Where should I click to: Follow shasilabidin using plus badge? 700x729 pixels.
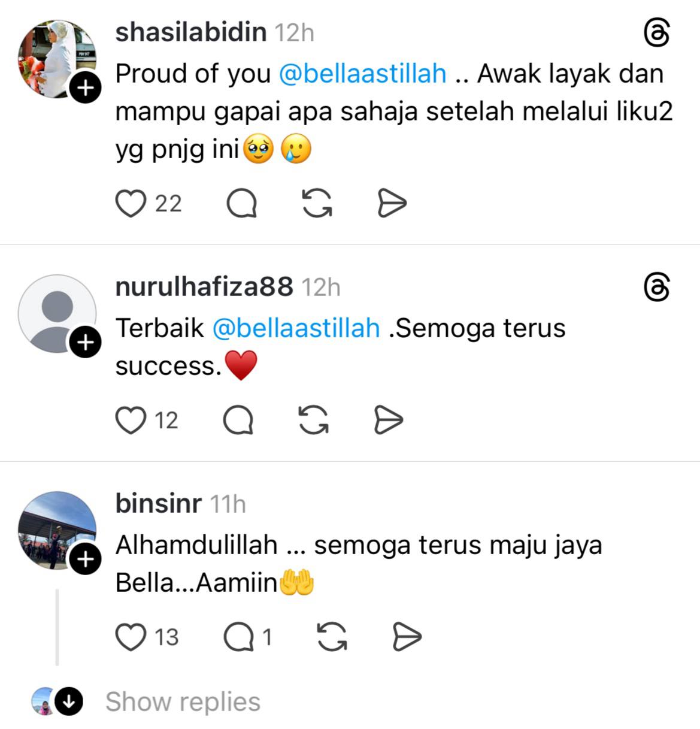tap(86, 88)
